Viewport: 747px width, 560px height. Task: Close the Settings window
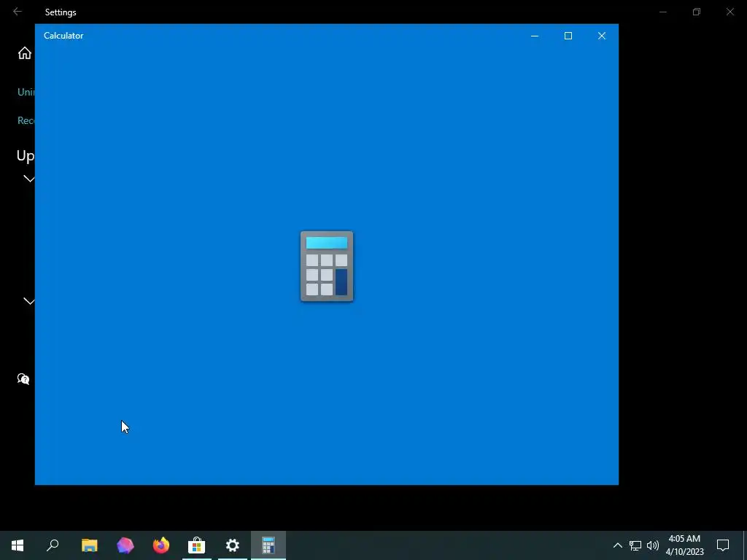(729, 12)
